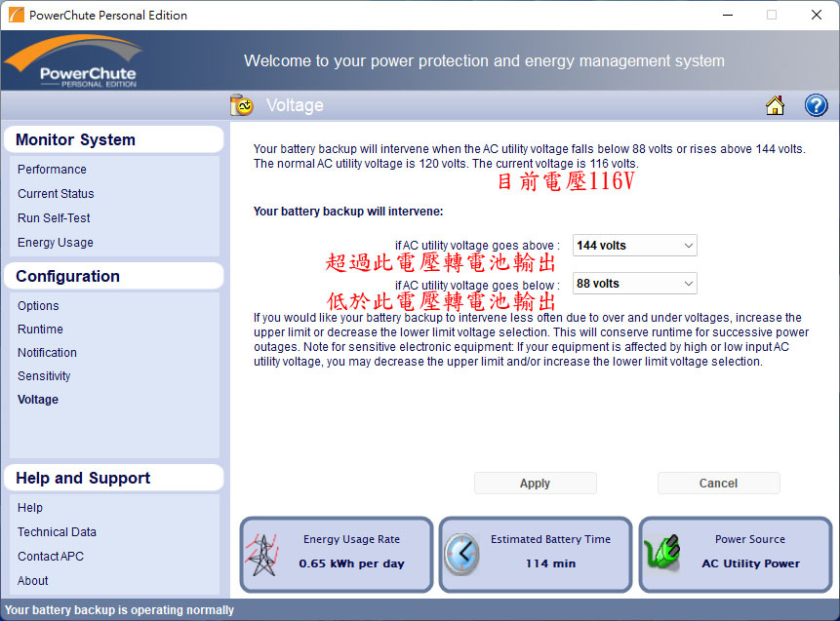
Task: Click the Cancel button
Action: coord(718,483)
